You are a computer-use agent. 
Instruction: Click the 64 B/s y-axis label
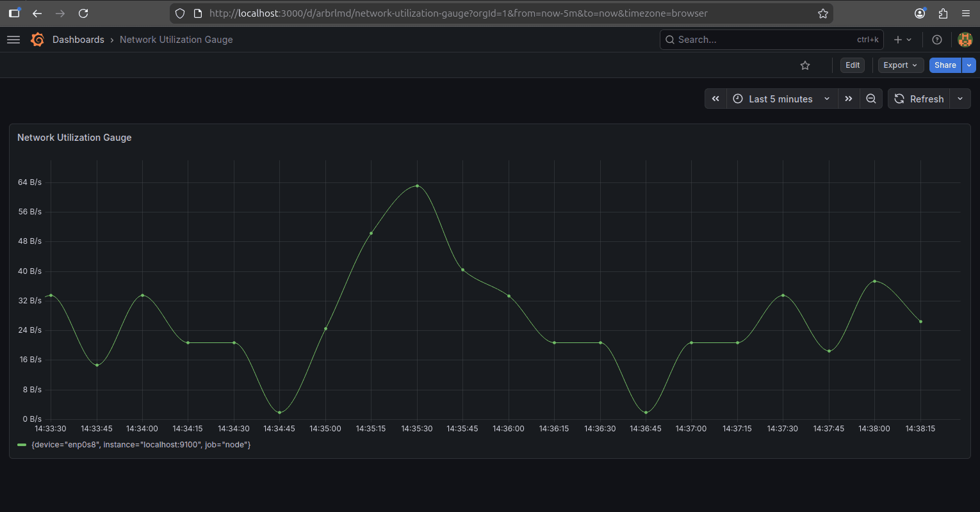click(x=29, y=182)
